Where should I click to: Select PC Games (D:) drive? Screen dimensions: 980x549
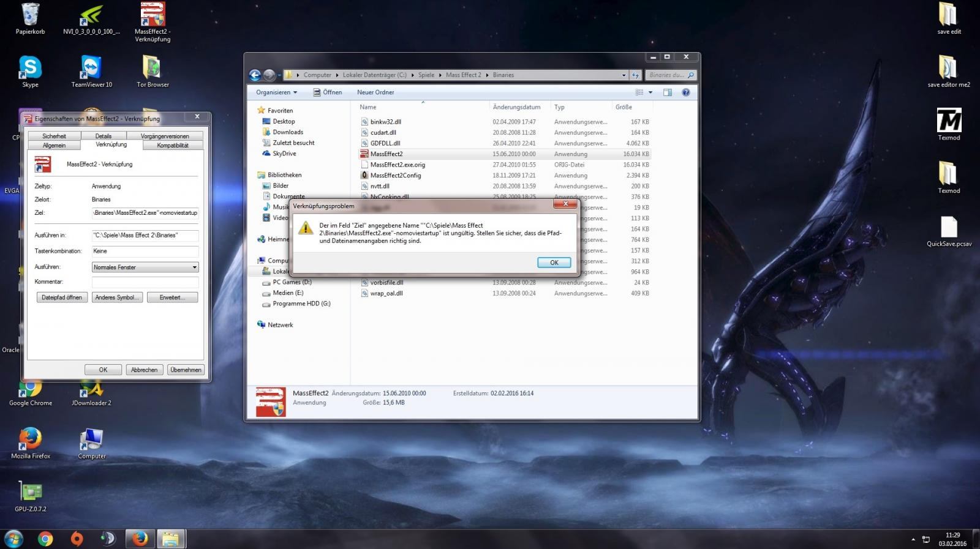click(292, 282)
